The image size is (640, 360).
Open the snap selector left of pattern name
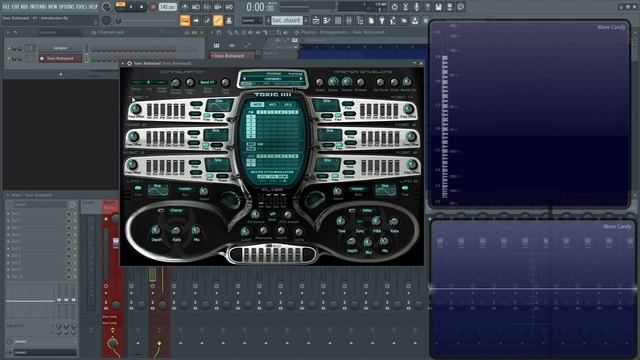251,20
